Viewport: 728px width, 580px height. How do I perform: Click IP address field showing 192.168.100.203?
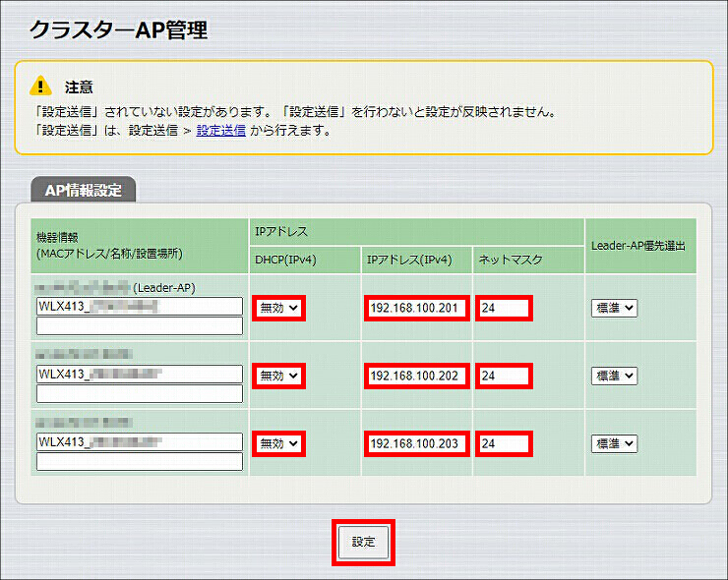(417, 443)
